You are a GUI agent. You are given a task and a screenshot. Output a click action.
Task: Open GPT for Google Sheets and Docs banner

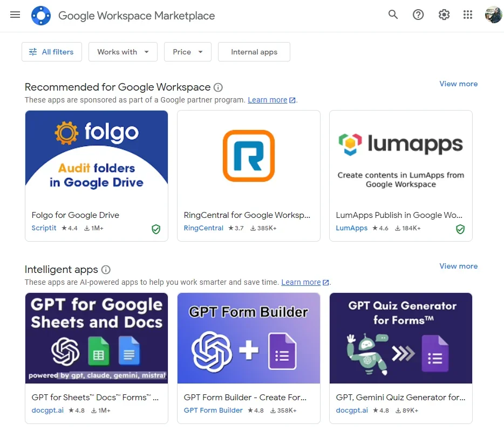[97, 338]
